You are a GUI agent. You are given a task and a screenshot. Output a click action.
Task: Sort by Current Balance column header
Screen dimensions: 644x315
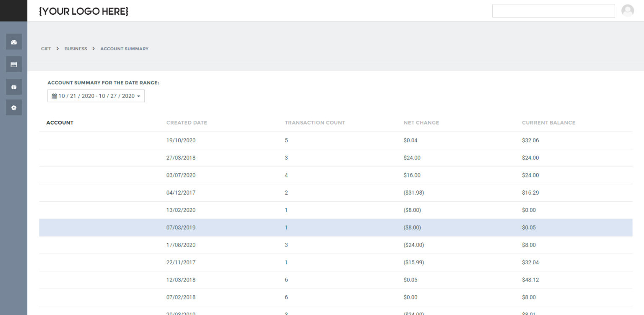(x=548, y=123)
